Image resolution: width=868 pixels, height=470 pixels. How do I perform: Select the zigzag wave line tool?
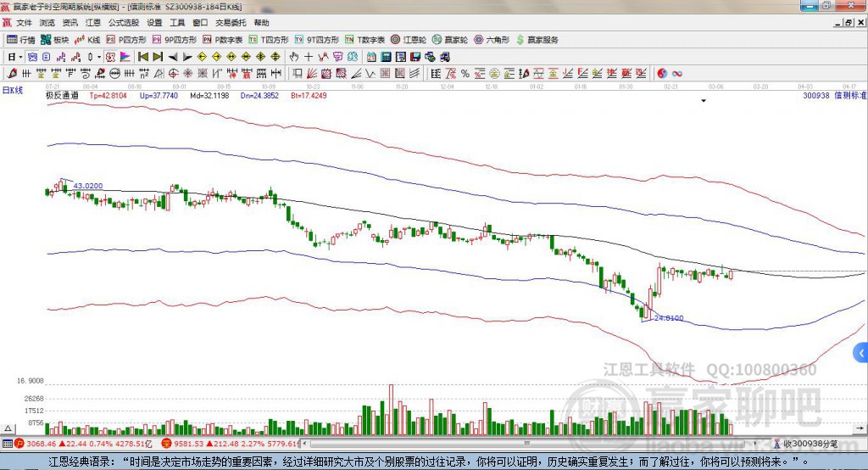click(370, 74)
